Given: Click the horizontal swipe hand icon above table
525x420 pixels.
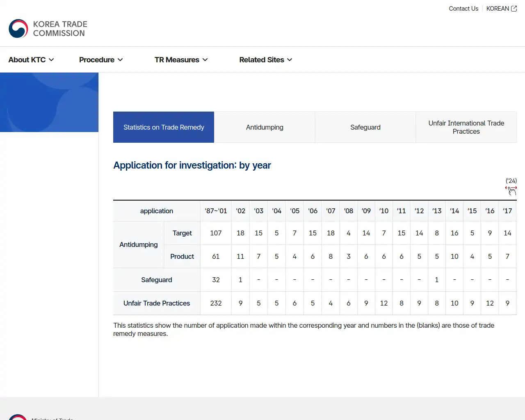Looking at the screenshot, I should coord(511,190).
